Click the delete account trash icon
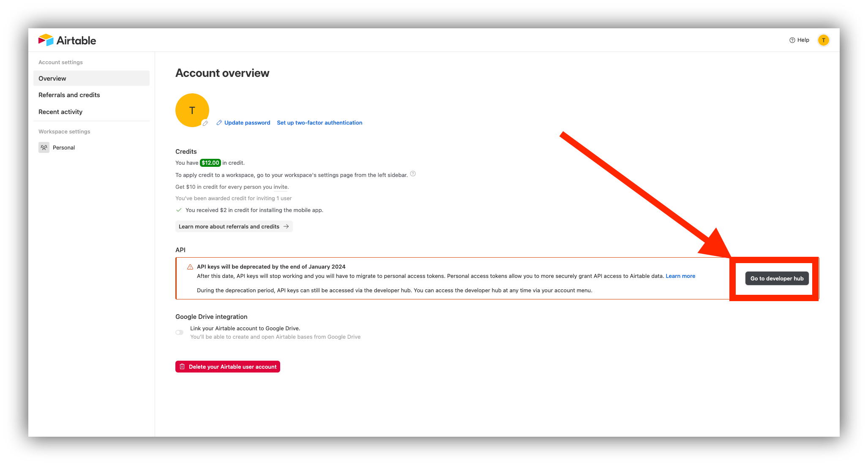 (182, 367)
